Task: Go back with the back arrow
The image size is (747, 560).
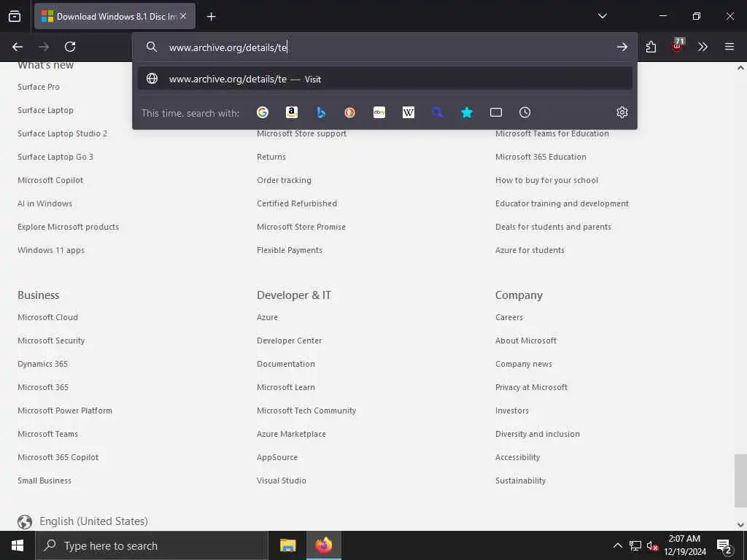Action: point(18,47)
